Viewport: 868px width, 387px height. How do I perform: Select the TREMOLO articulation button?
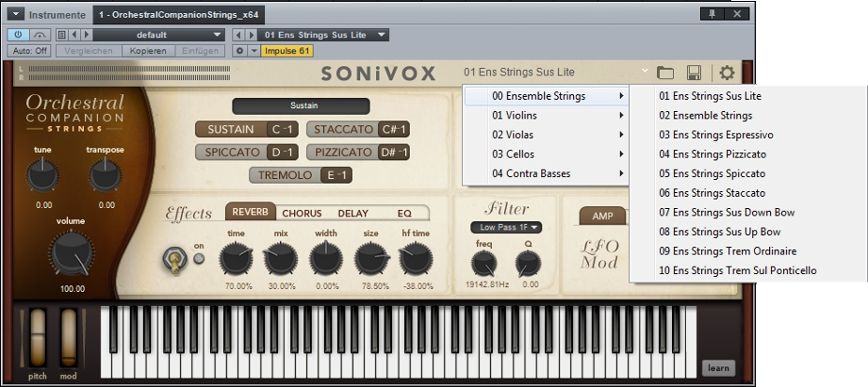pos(301,175)
